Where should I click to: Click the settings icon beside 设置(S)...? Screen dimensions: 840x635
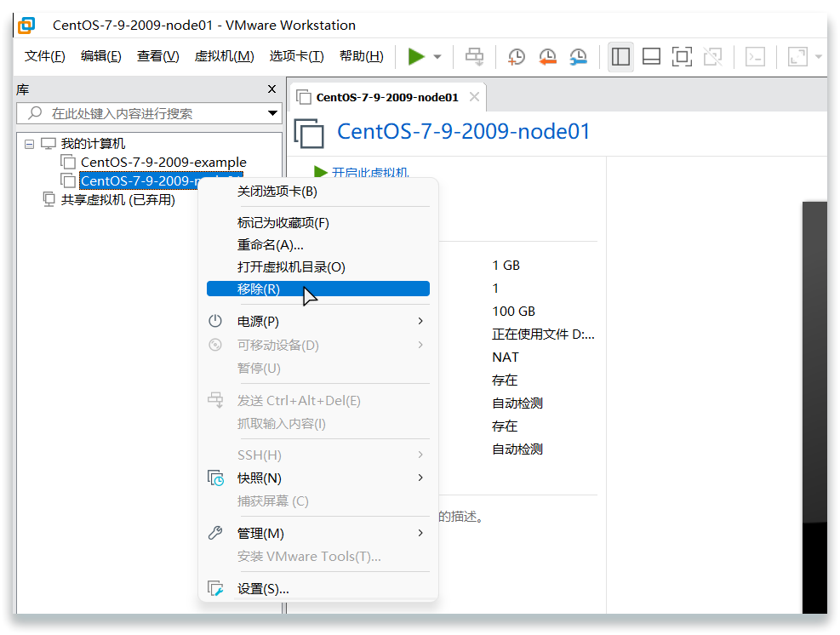[216, 588]
